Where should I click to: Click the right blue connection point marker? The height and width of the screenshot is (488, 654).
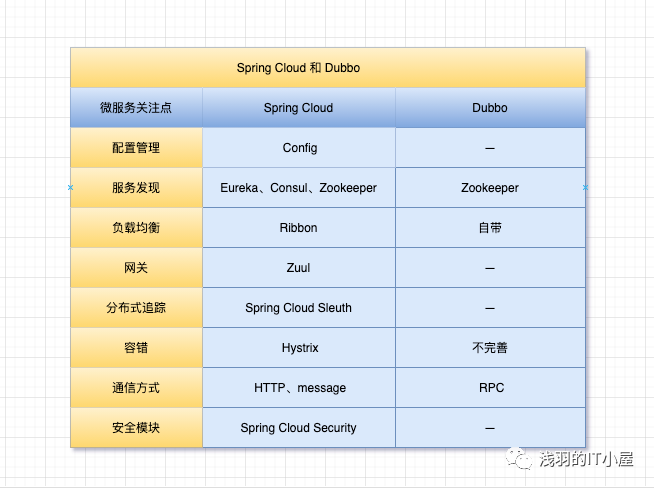(585, 188)
